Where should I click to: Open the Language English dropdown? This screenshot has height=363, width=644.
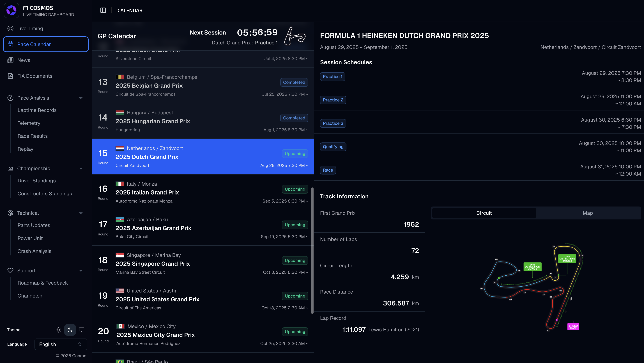pyautogui.click(x=61, y=344)
